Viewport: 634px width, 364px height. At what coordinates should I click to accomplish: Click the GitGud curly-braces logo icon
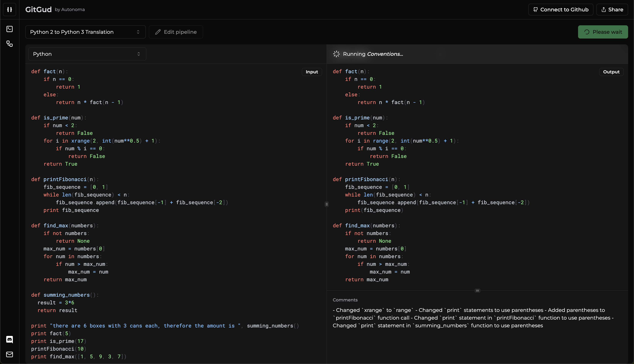pos(10,10)
